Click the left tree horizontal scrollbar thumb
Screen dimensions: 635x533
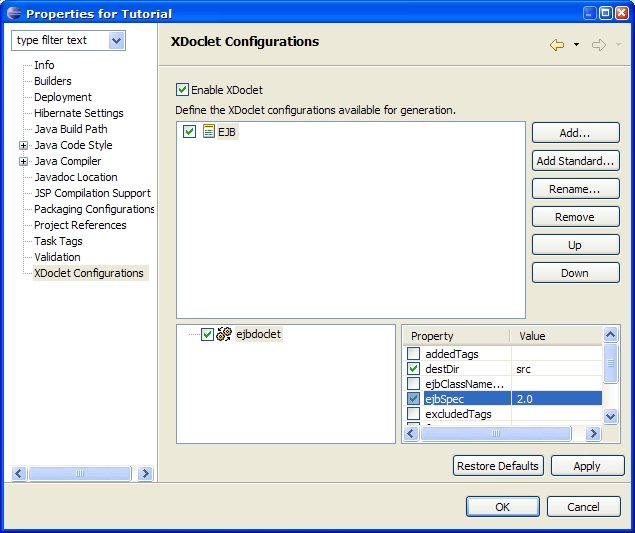tap(80, 473)
